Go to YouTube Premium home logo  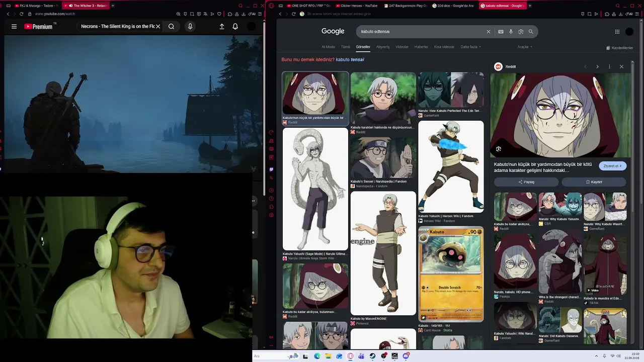pos(38,27)
